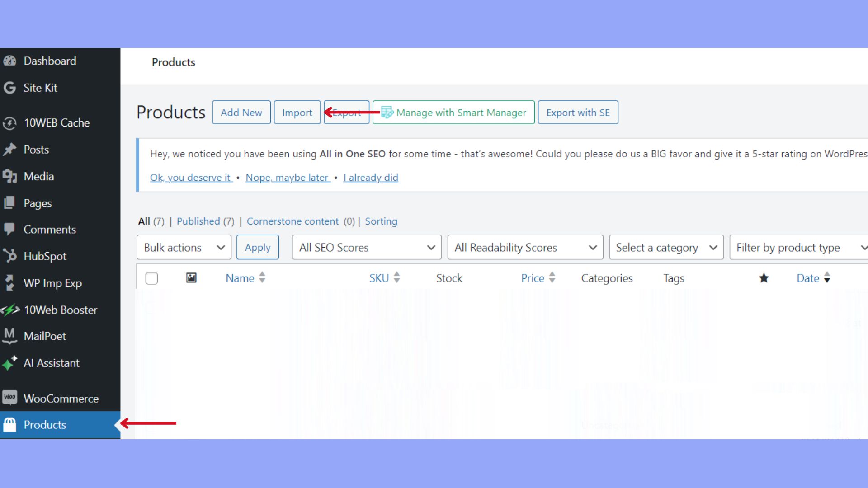Screen dimensions: 868x488
Task: Open the 10Web Booster icon
Action: tap(10, 310)
